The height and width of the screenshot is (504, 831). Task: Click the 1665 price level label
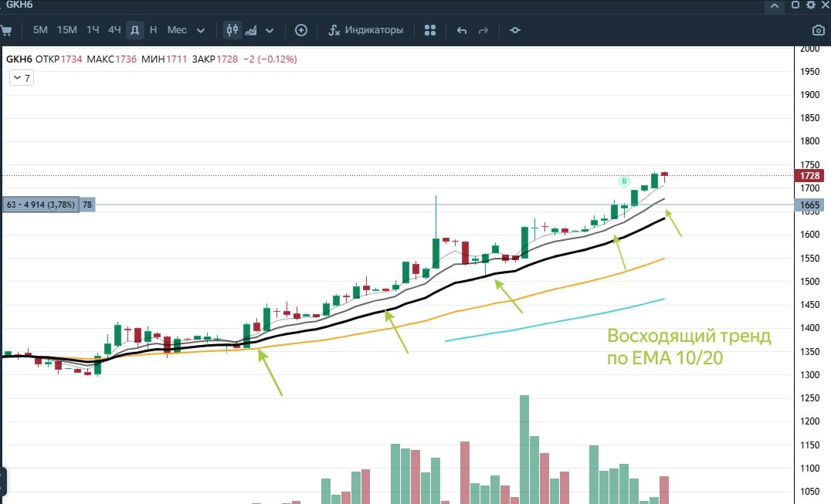click(x=809, y=205)
